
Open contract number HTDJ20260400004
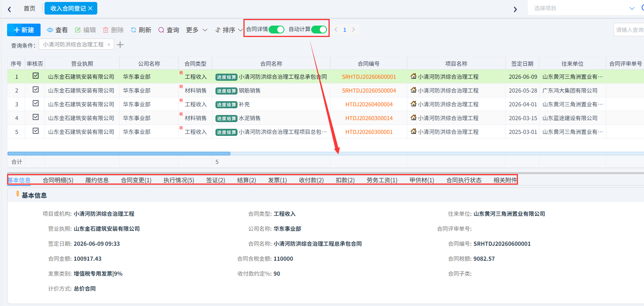(369, 104)
